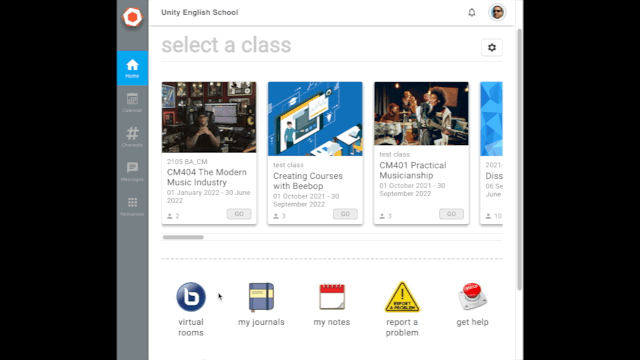Image resolution: width=640 pixels, height=360 pixels.
Task: Click the horizontal class list scrollbar
Action: point(183,237)
